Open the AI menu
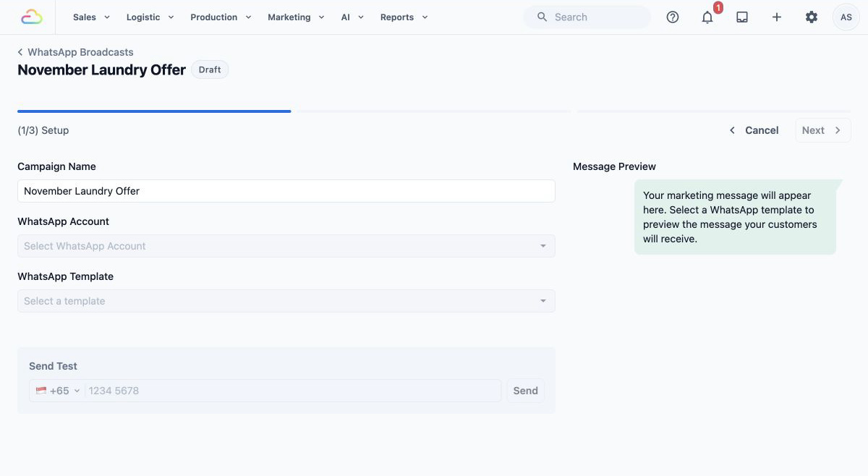This screenshot has width=868, height=476. (x=352, y=17)
